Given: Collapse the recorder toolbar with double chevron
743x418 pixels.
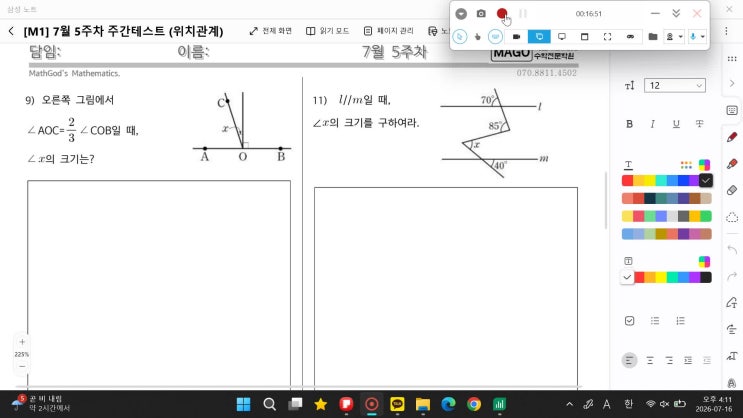Looking at the screenshot, I should pyautogui.click(x=676, y=13).
